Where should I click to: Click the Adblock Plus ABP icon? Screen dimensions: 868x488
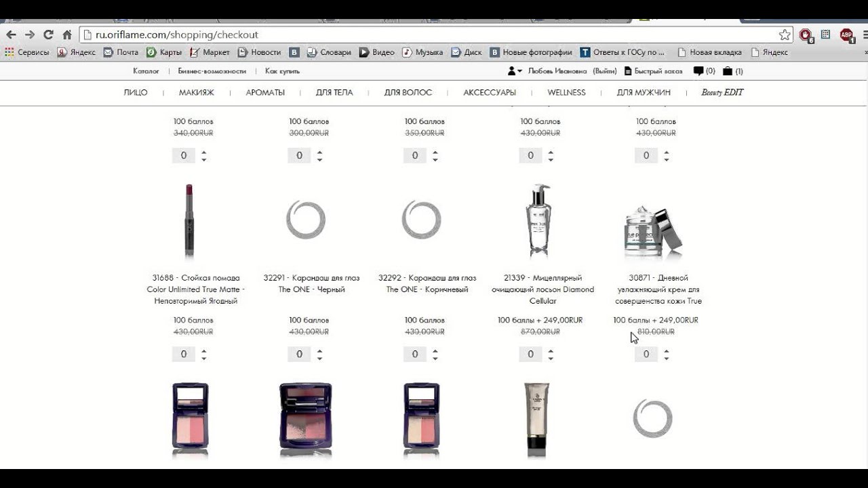(x=846, y=35)
